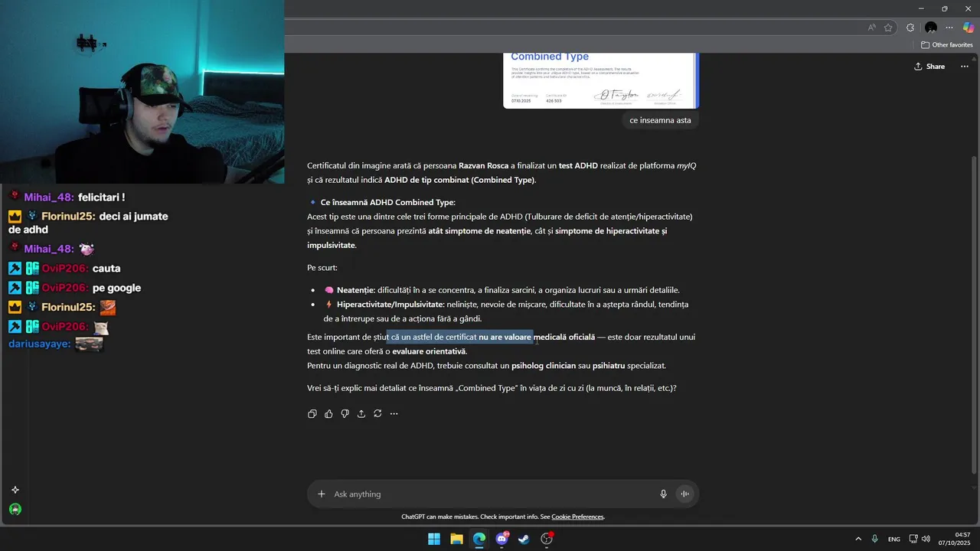
Task: Click the 'Hiperactivitate/Impulsivitate:' bullet label
Action: click(x=390, y=305)
